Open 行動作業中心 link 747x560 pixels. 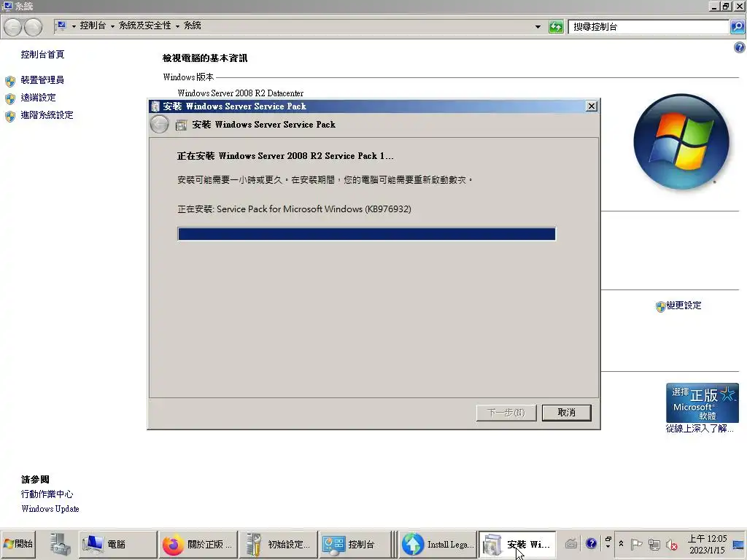tap(47, 494)
